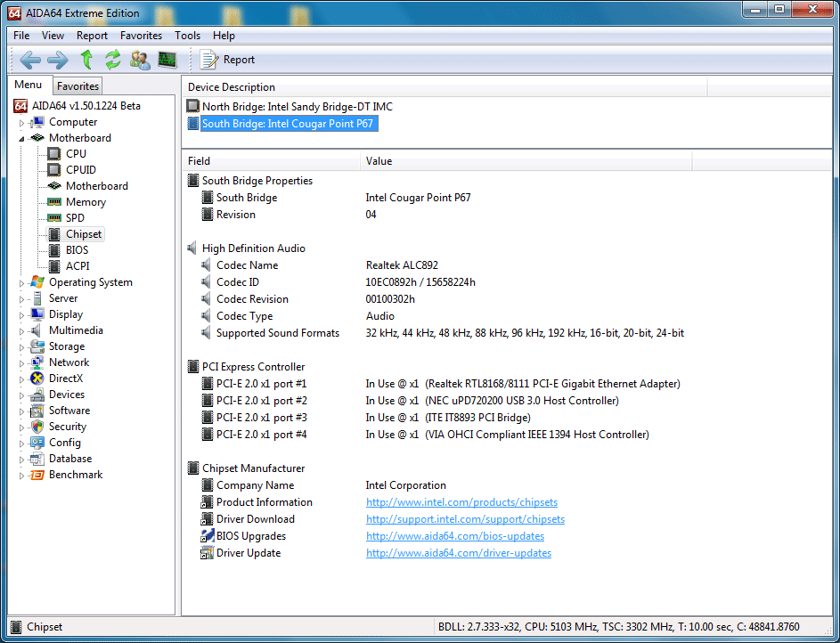The height and width of the screenshot is (643, 840).
Task: Click the Security shield icon
Action: click(37, 427)
